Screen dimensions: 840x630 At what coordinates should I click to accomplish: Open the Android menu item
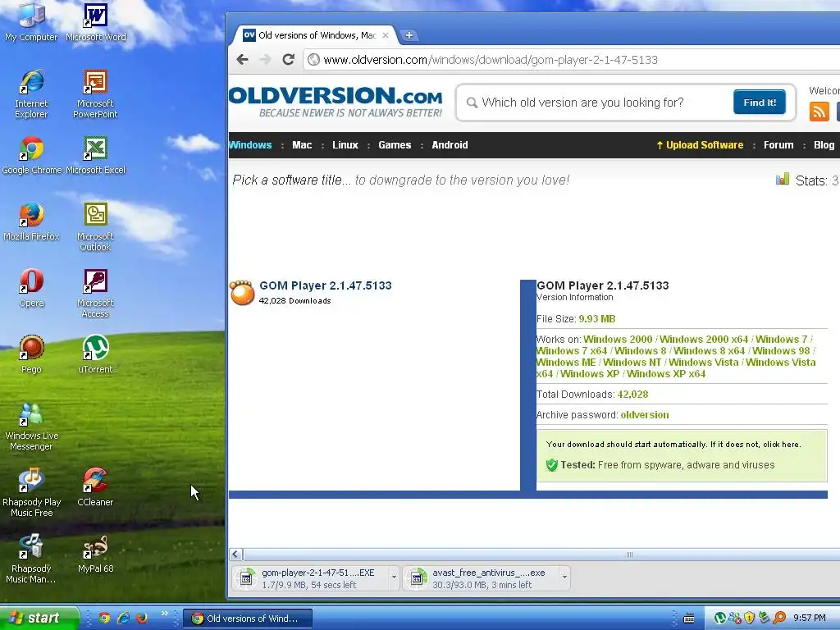[x=450, y=145]
